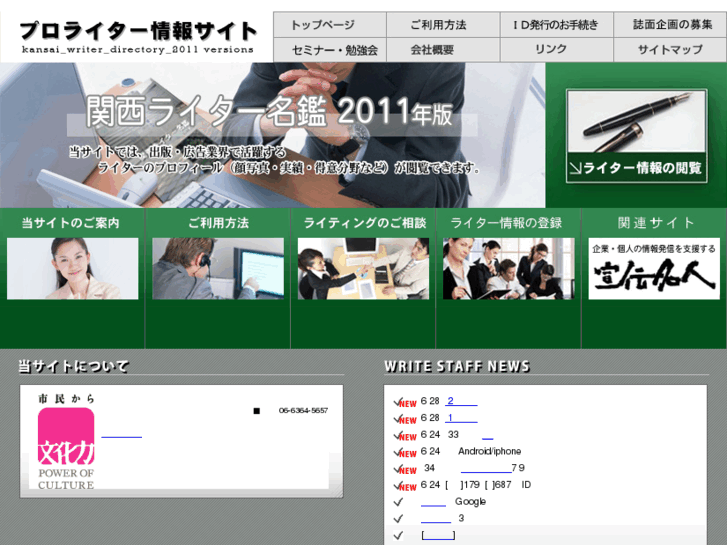Click the headset operator thumbnail
The height and width of the screenshot is (545, 727).
(218, 269)
